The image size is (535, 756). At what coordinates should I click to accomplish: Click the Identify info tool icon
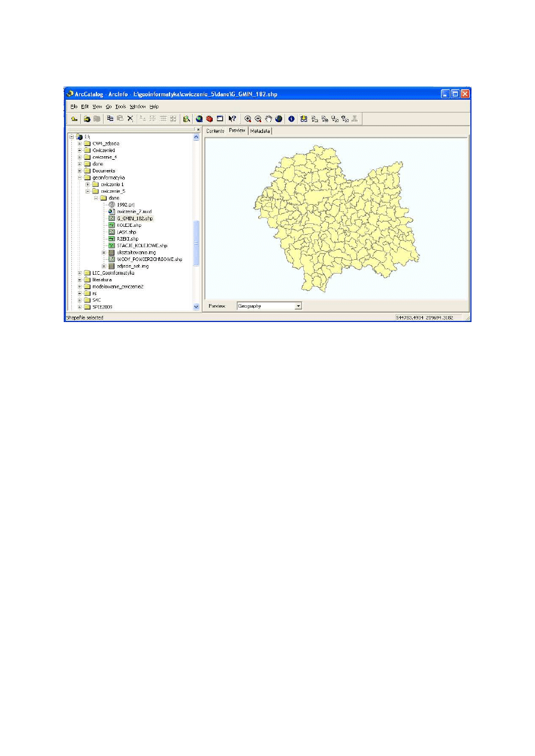coord(291,119)
